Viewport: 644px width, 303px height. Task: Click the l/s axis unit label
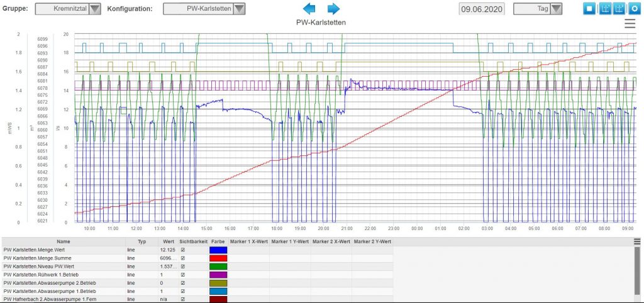(58, 128)
